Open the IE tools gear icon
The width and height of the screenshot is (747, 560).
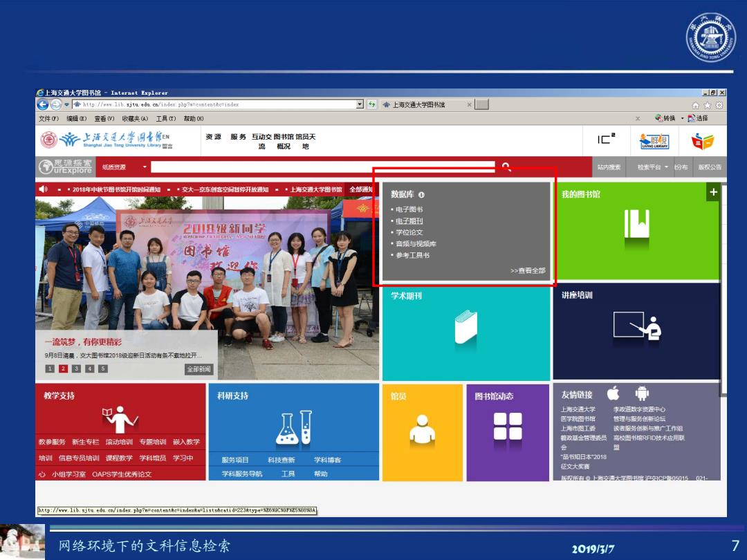tap(719, 105)
